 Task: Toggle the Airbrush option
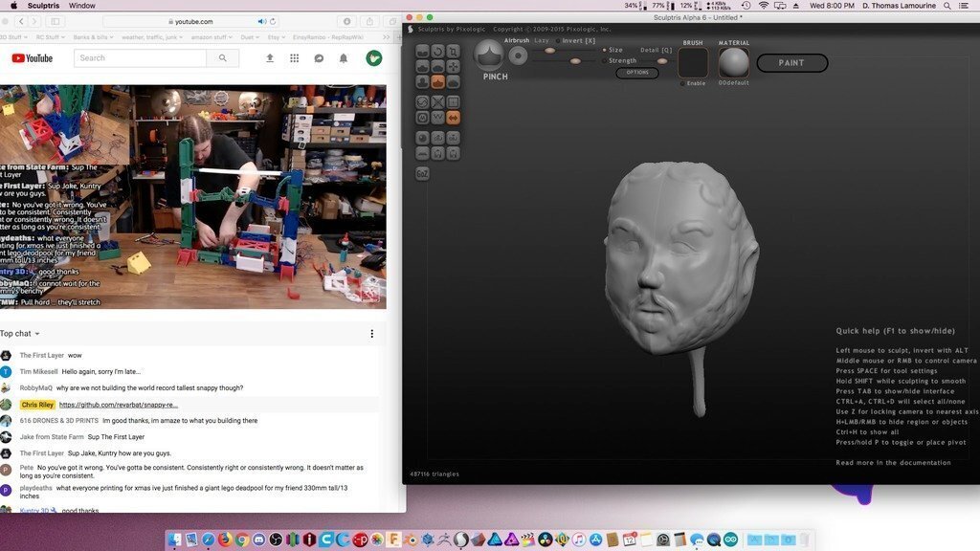click(x=516, y=40)
